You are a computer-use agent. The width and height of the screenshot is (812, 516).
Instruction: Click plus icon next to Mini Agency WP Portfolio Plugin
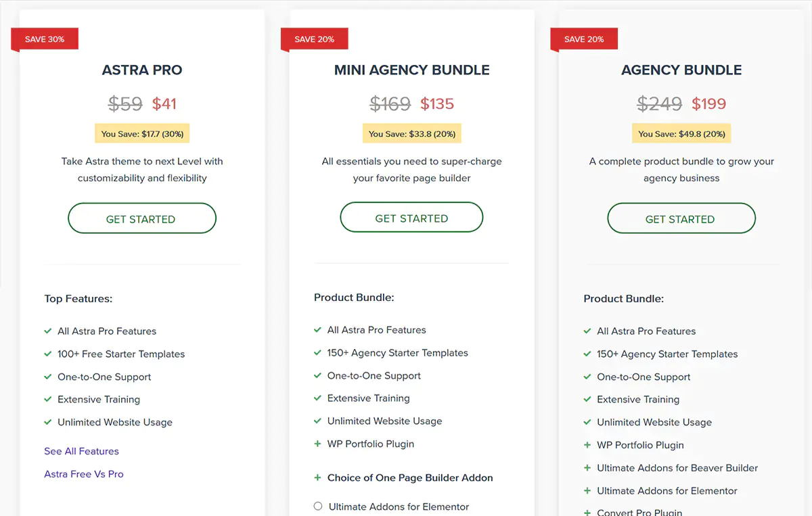click(317, 444)
